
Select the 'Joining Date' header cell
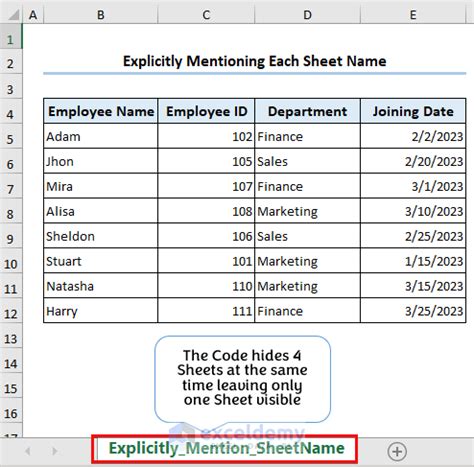pos(413,111)
